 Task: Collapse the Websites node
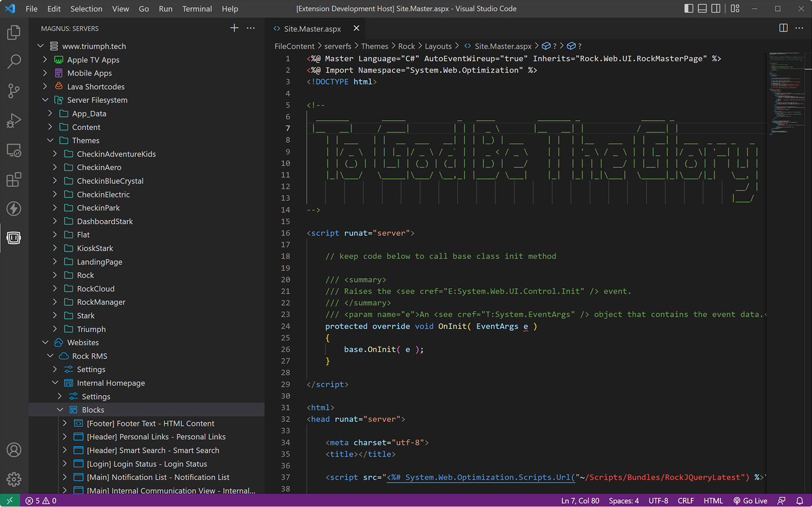click(45, 342)
